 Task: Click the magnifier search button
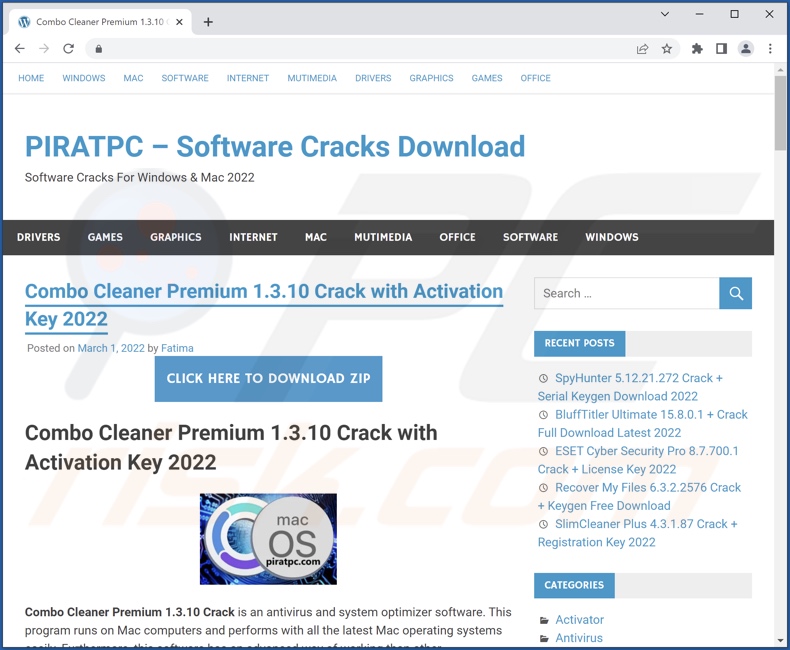[x=736, y=293]
